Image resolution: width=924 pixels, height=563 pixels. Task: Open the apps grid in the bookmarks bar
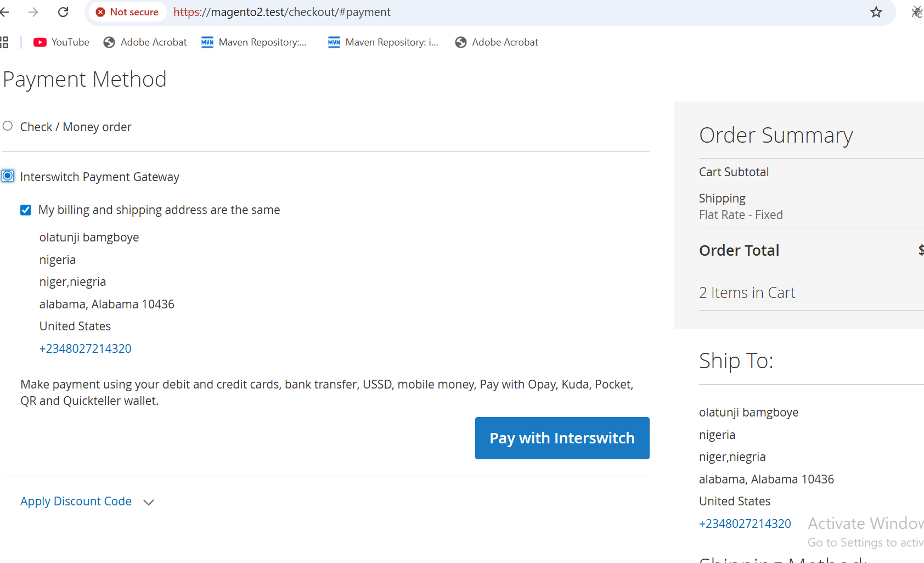4,42
